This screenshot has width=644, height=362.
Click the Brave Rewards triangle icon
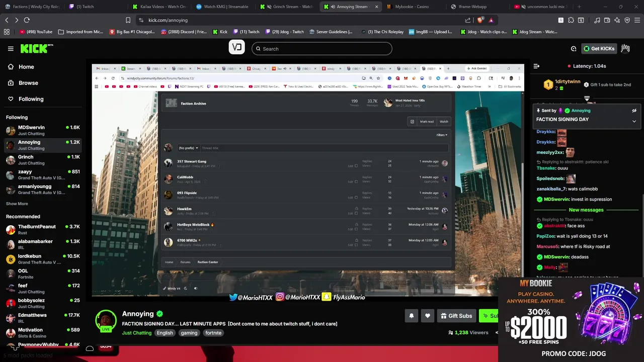tap(491, 20)
